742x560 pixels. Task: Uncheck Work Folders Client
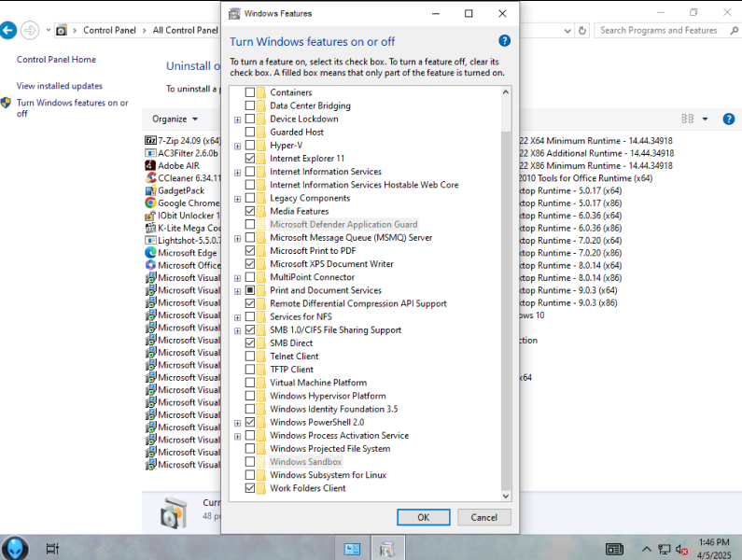pos(250,487)
